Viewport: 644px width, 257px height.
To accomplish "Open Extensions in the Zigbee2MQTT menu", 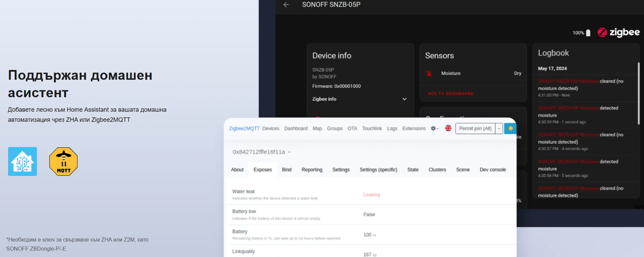I will click(x=414, y=128).
